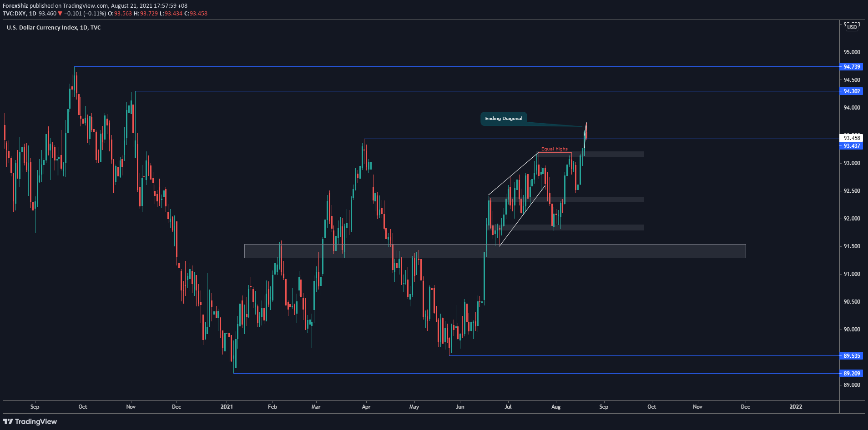Click the 91.500 price axis tick

852,246
